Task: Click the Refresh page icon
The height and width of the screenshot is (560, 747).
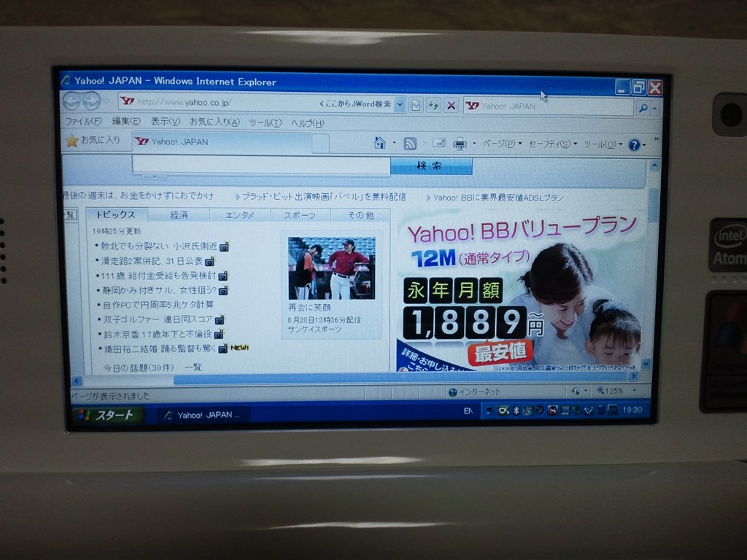Action: click(x=433, y=105)
